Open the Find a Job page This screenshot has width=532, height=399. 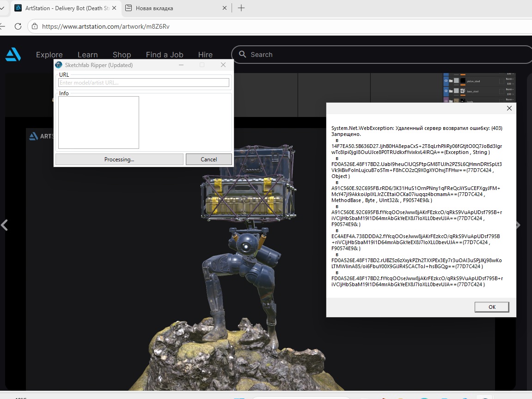[x=165, y=55]
